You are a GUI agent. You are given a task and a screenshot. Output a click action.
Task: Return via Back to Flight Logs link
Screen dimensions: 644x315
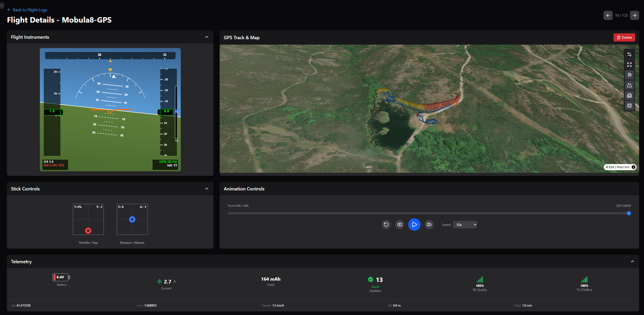click(x=27, y=10)
